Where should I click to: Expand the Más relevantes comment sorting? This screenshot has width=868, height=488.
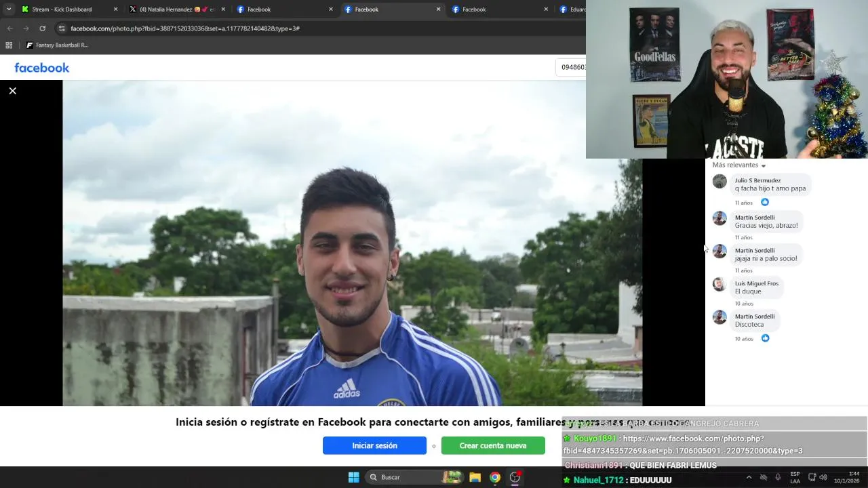pyautogui.click(x=739, y=165)
